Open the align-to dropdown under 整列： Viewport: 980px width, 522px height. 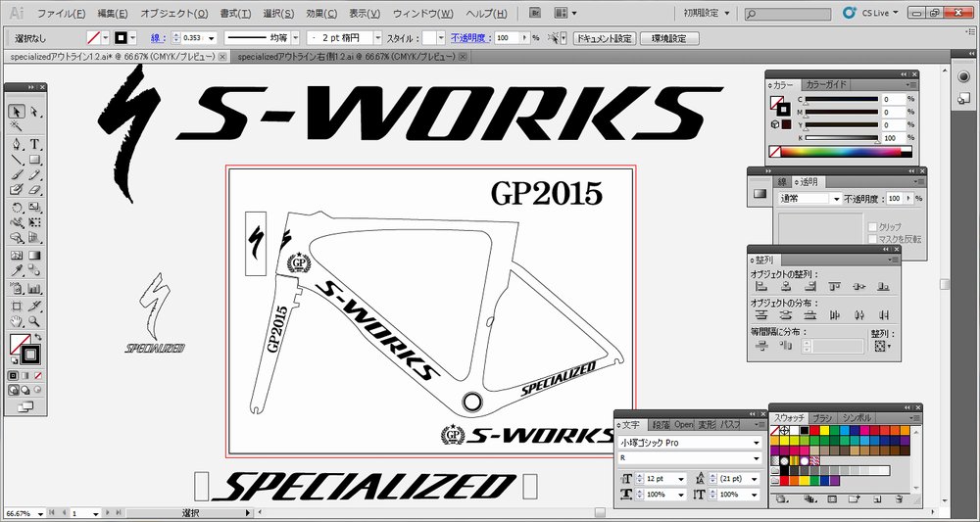click(883, 346)
